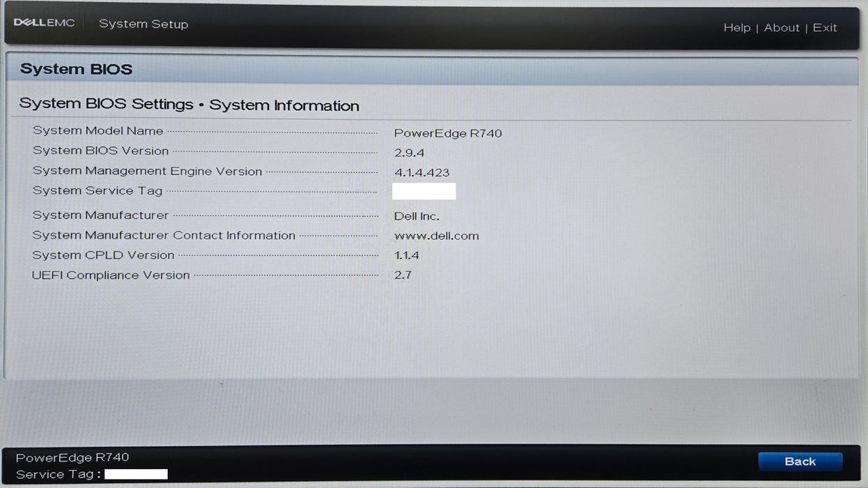Select the PowerEdge R740 model value
Viewport: 868px width, 488px height.
pyautogui.click(x=448, y=133)
